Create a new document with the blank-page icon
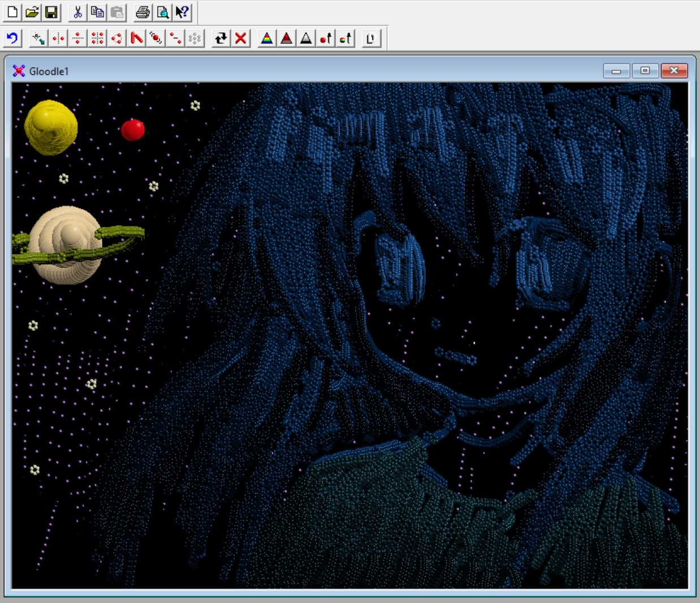Viewport: 700px width, 603px height. point(12,12)
